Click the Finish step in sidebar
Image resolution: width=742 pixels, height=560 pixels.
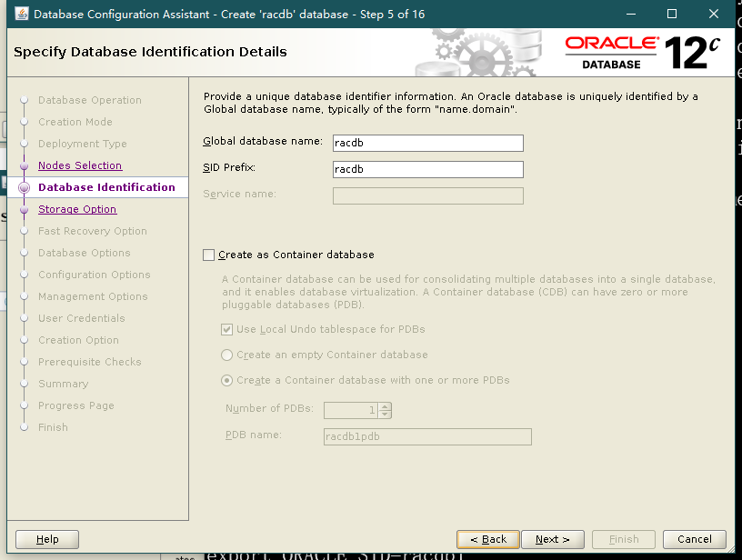[53, 427]
